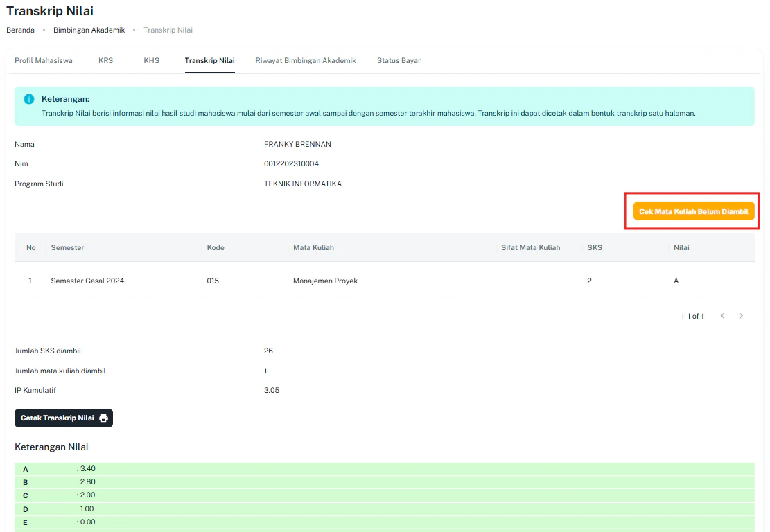Go to previous page of transcript table
770x532 pixels.
723,316
